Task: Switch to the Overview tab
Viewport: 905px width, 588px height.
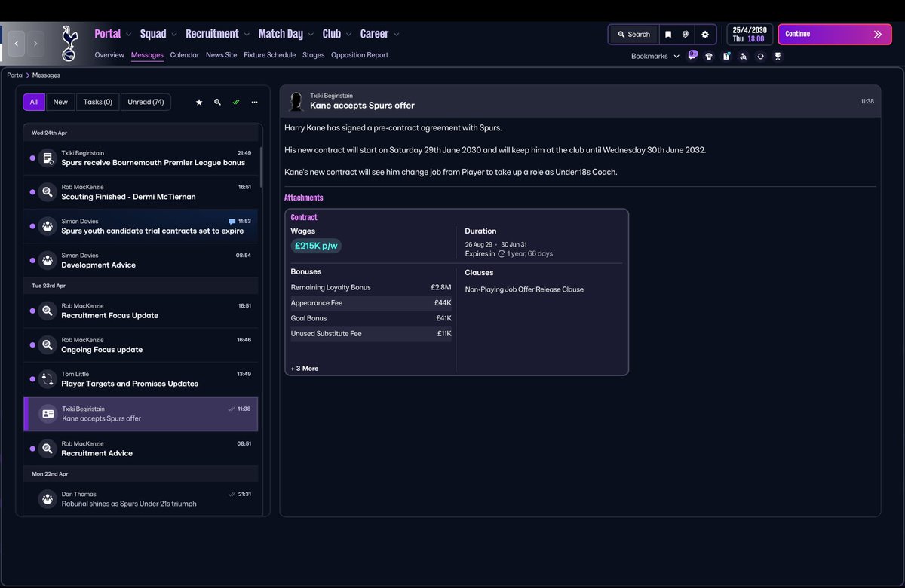Action: pyautogui.click(x=109, y=55)
